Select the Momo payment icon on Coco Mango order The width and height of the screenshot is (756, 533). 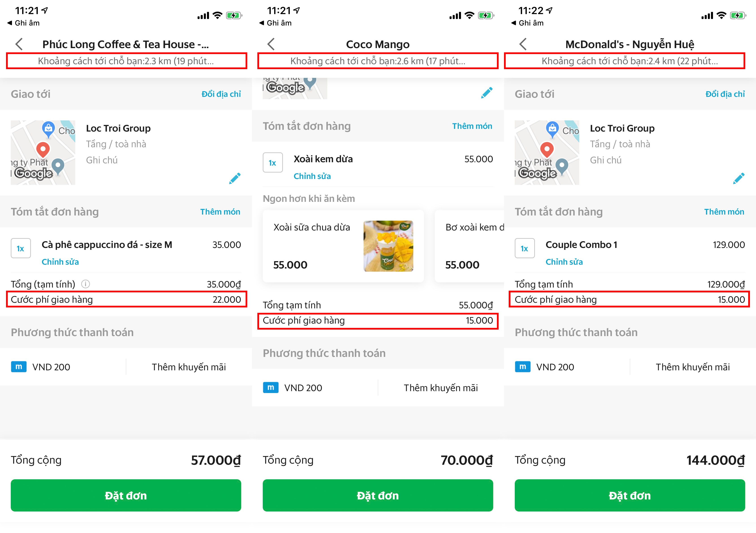(x=270, y=388)
